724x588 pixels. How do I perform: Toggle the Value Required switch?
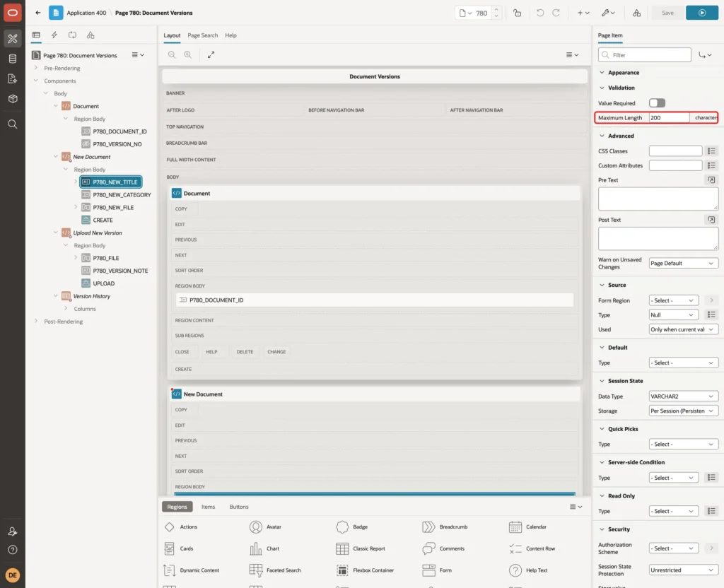pos(657,103)
